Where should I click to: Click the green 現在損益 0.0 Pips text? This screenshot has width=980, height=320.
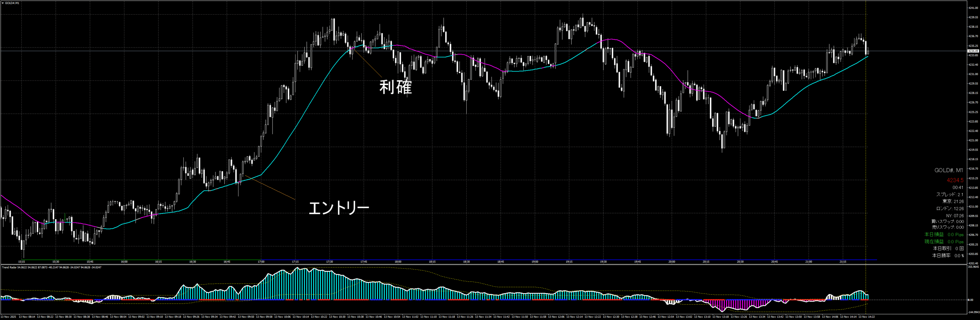944,242
